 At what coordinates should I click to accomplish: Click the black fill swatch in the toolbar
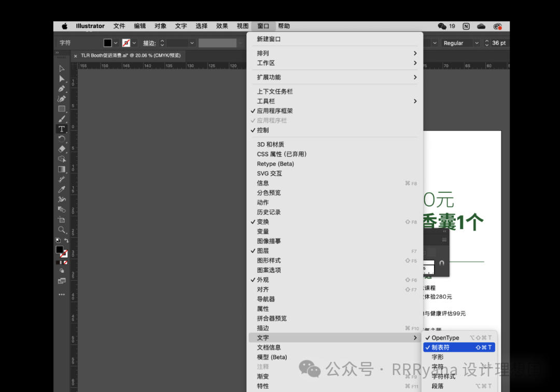(x=60, y=249)
